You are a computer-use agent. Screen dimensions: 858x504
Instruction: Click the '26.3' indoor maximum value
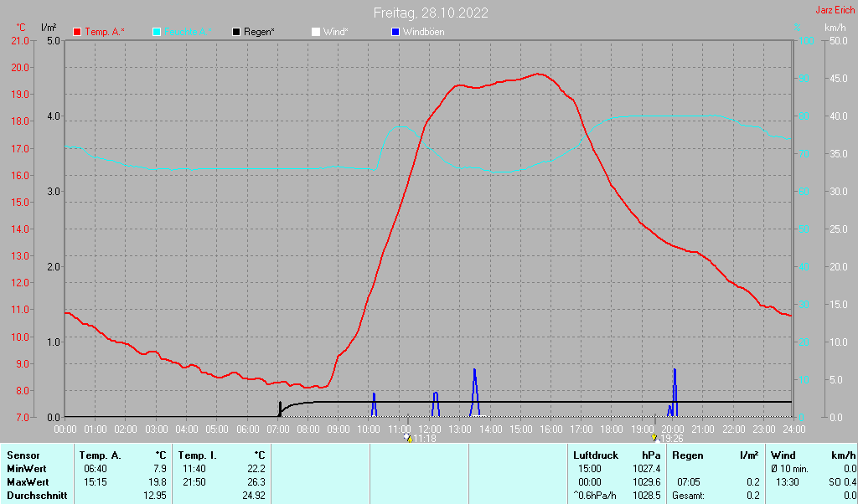[256, 483]
